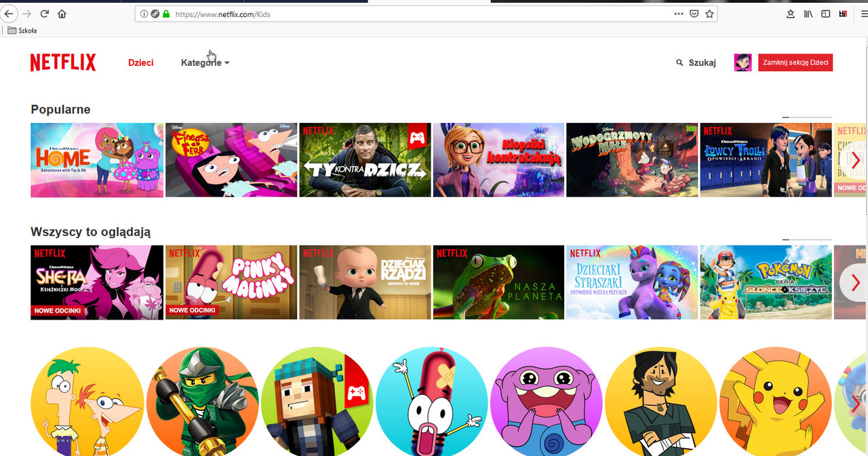Open Home Adventures with Tip & Oh
Screen dimensions: 868x456
97,160
